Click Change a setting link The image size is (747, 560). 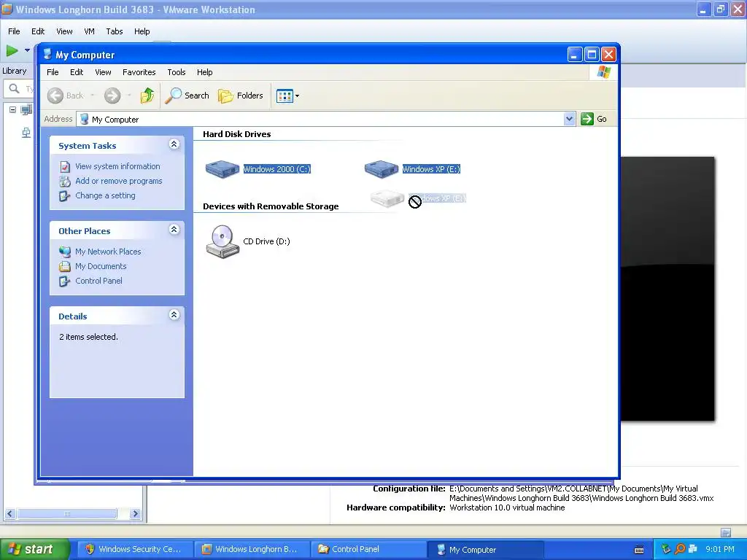(105, 195)
